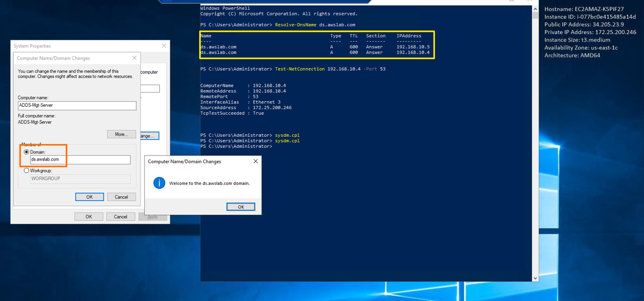Click the Computer name field showing ADDS-Mgt-Server
The height and width of the screenshot is (301, 644).
point(76,106)
